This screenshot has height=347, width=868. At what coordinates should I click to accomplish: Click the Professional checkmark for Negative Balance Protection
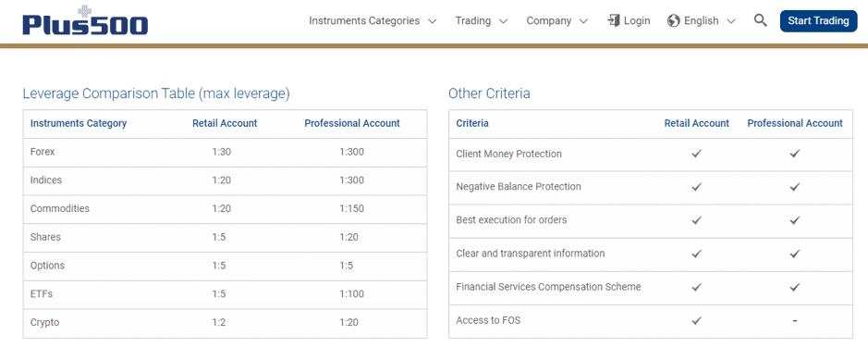coord(795,187)
